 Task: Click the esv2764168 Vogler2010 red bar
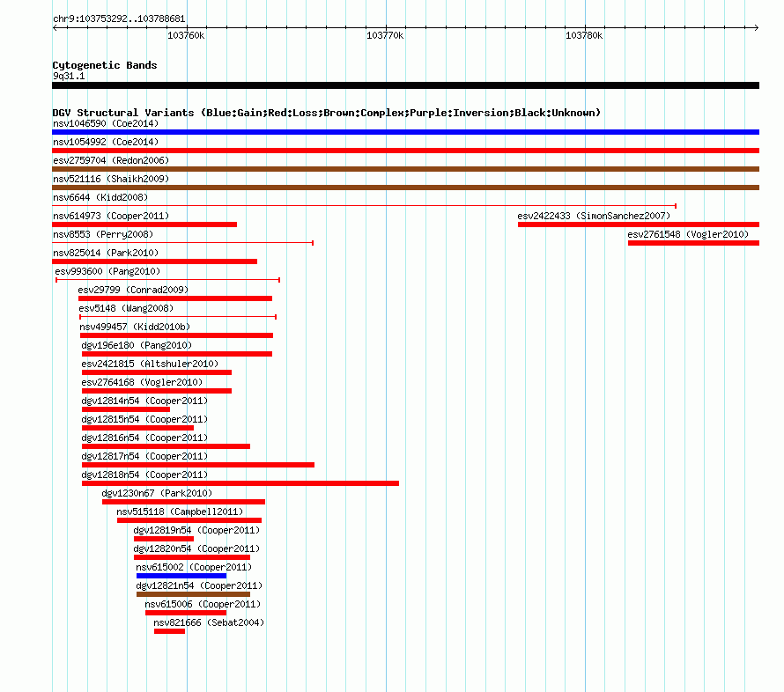click(x=157, y=391)
